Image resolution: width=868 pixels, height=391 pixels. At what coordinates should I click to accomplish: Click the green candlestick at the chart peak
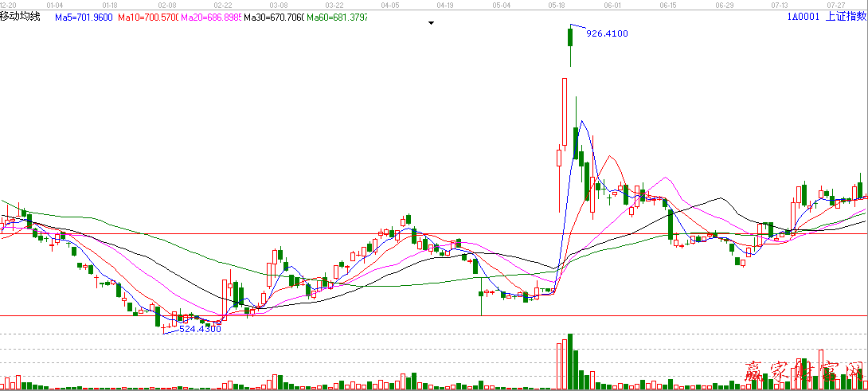point(571,37)
